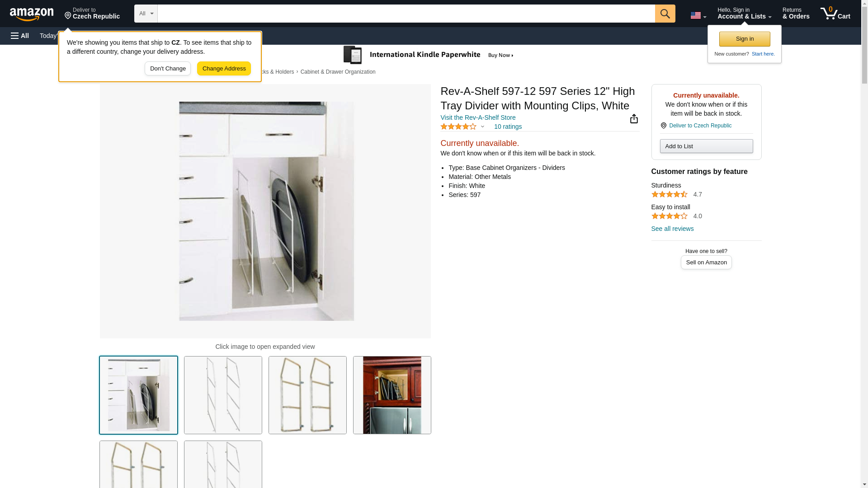Open Returns & Orders

coord(796,14)
